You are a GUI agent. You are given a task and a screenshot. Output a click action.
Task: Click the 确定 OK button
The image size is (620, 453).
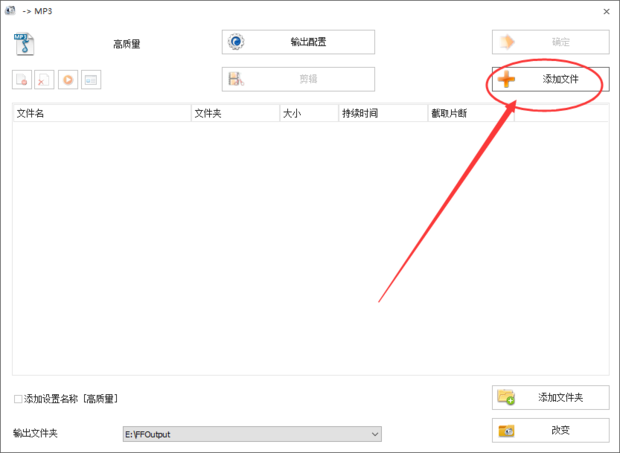[x=550, y=42]
